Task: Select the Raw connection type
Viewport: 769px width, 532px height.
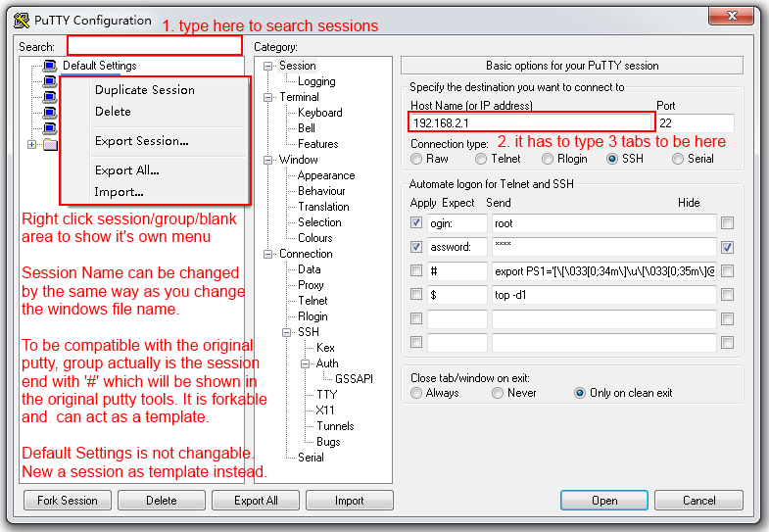Action: tap(416, 159)
